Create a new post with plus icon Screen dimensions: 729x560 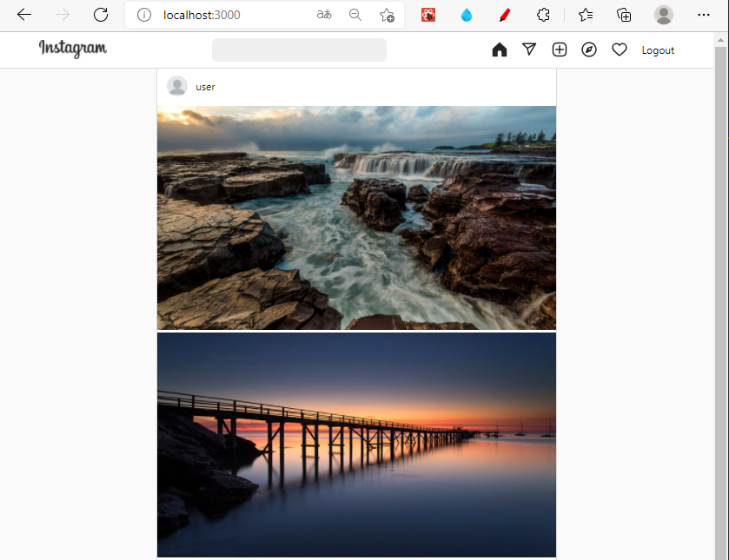pos(560,49)
